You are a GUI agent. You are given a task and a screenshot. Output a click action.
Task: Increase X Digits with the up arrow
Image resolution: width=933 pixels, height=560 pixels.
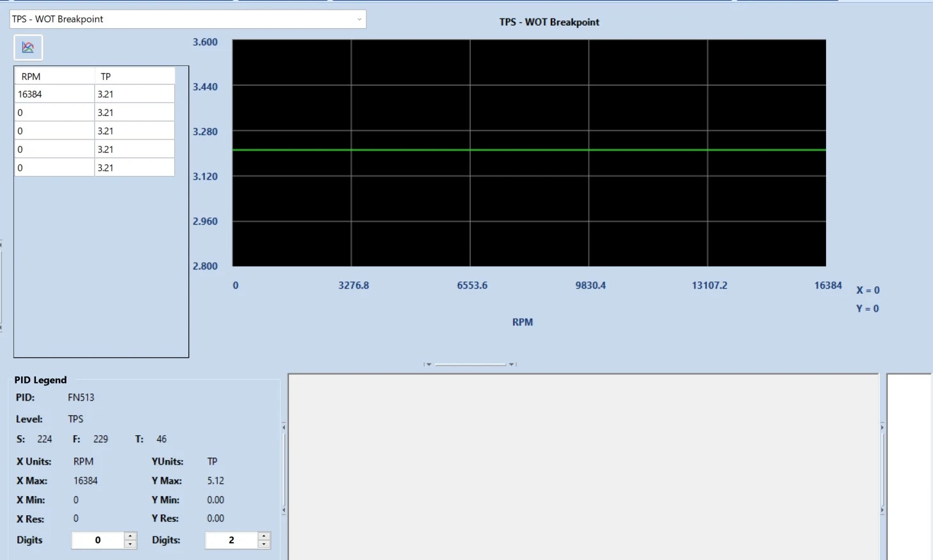click(131, 536)
